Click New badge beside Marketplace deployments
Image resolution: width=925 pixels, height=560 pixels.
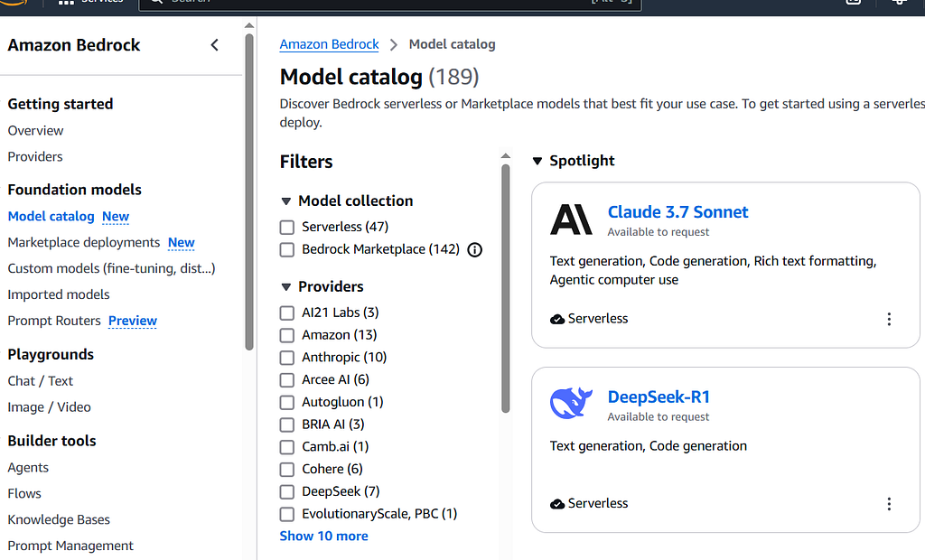click(181, 243)
